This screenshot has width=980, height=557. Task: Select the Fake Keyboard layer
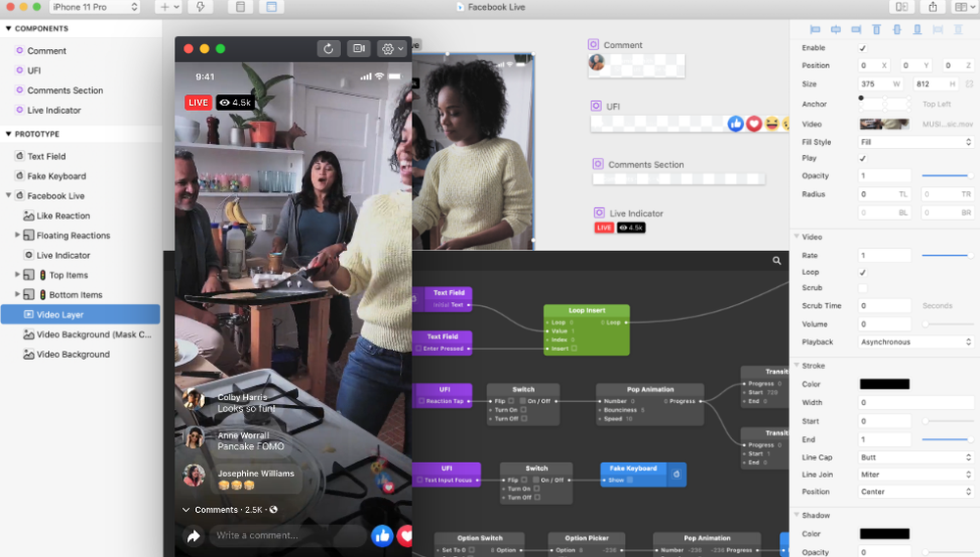point(57,177)
